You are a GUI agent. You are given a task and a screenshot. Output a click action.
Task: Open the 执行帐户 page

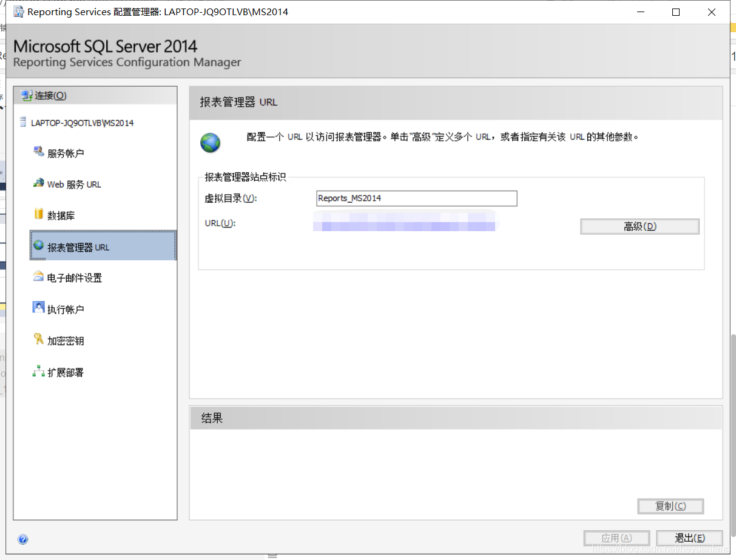point(66,309)
